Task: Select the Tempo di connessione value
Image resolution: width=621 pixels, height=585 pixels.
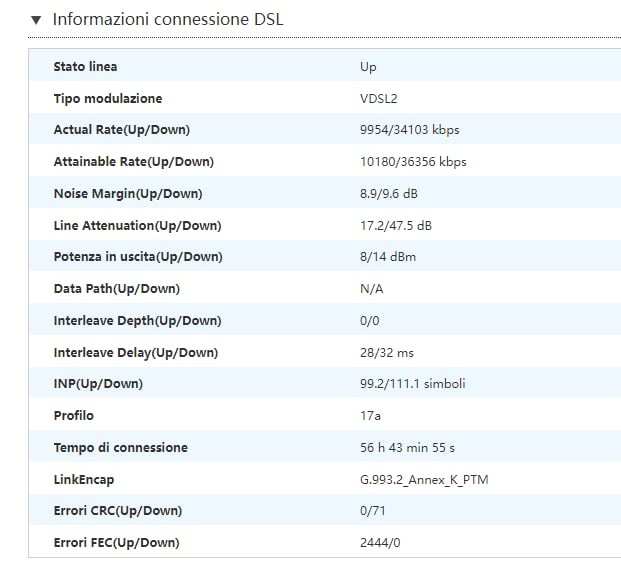Action: click(x=407, y=448)
